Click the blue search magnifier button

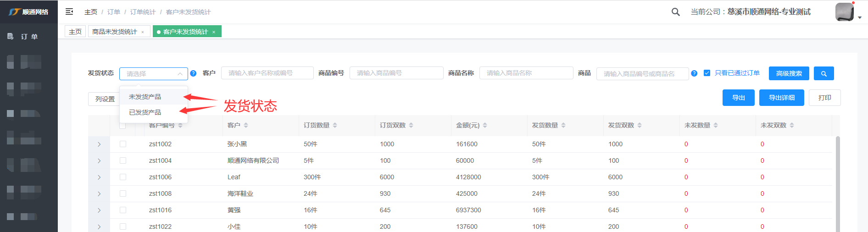click(823, 73)
